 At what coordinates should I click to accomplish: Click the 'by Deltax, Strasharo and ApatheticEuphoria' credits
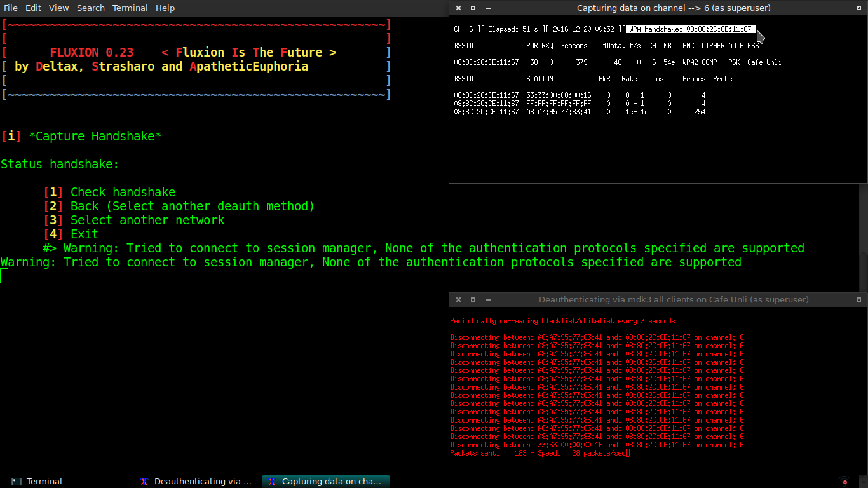coord(161,66)
